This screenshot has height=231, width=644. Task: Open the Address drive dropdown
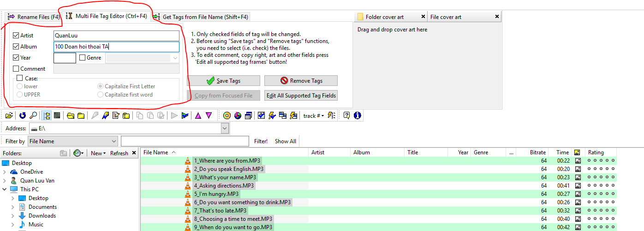[225, 128]
